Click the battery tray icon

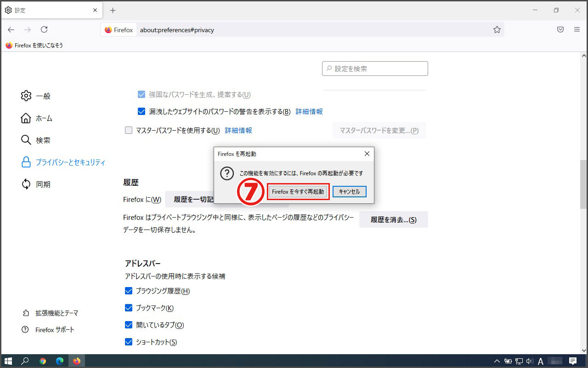coord(508,361)
